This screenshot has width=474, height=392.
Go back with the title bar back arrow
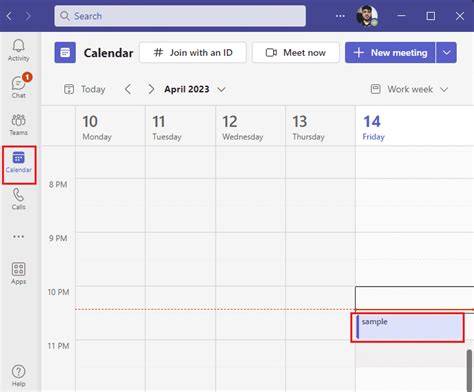click(9, 16)
